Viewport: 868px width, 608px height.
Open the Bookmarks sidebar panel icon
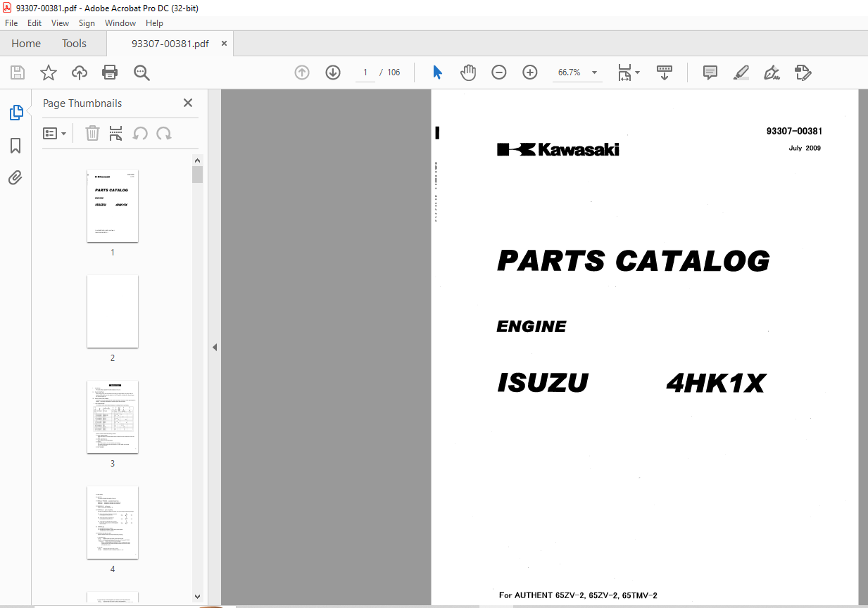[x=15, y=146]
